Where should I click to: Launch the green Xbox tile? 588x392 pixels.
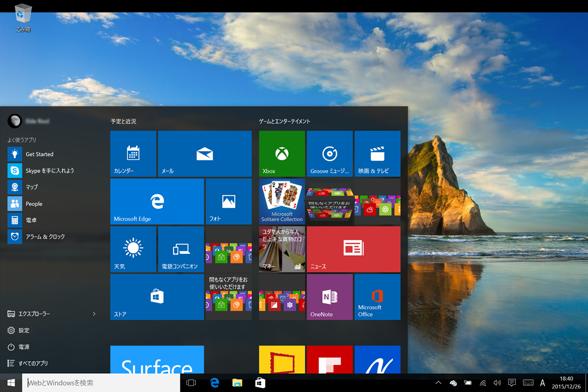tap(282, 153)
